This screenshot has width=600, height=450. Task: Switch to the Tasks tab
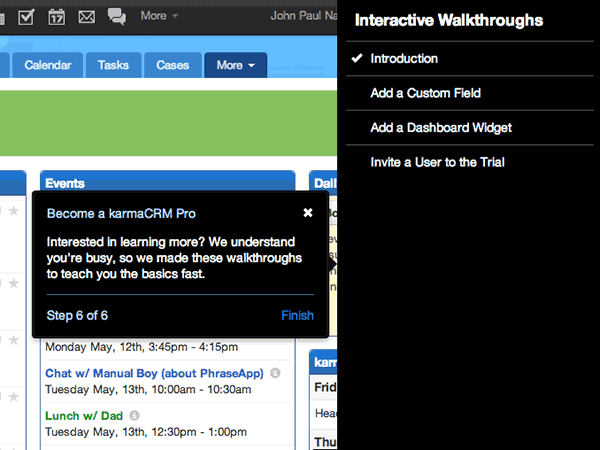[113, 65]
